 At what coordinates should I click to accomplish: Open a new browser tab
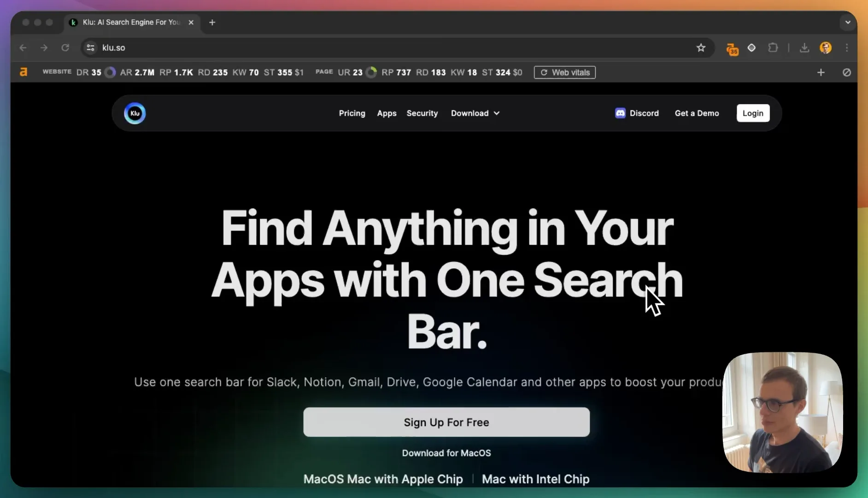tap(212, 22)
